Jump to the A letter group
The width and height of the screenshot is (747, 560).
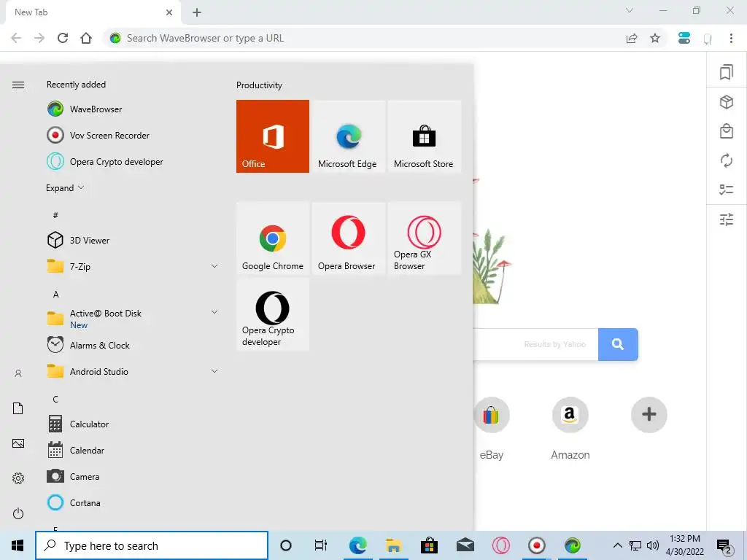click(x=55, y=295)
